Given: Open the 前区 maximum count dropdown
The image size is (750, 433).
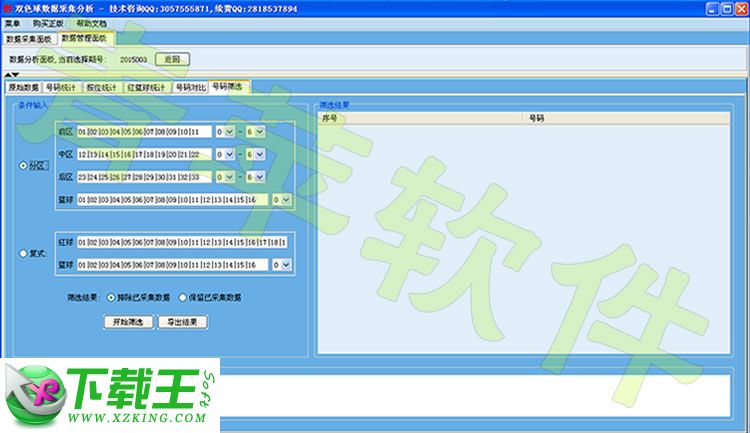Looking at the screenshot, I should [x=255, y=132].
